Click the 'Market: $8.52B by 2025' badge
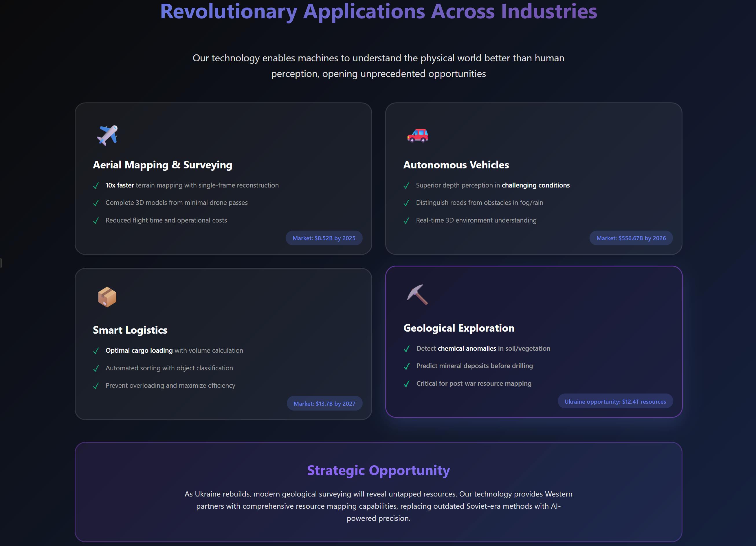The height and width of the screenshot is (546, 756). 324,238
